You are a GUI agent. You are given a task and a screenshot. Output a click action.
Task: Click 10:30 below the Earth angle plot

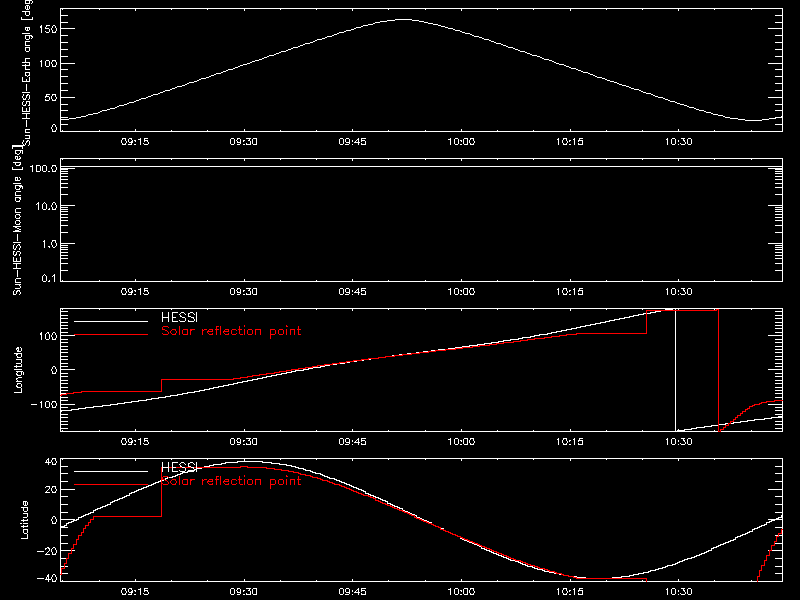click(x=679, y=142)
